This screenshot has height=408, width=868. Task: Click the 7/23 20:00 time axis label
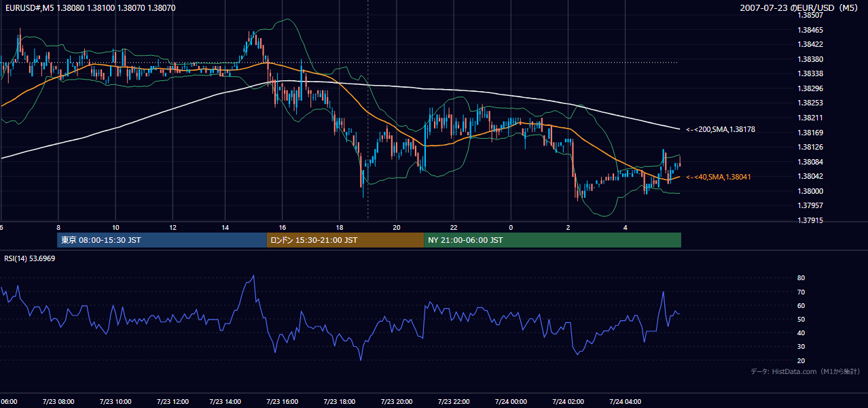[x=397, y=402]
